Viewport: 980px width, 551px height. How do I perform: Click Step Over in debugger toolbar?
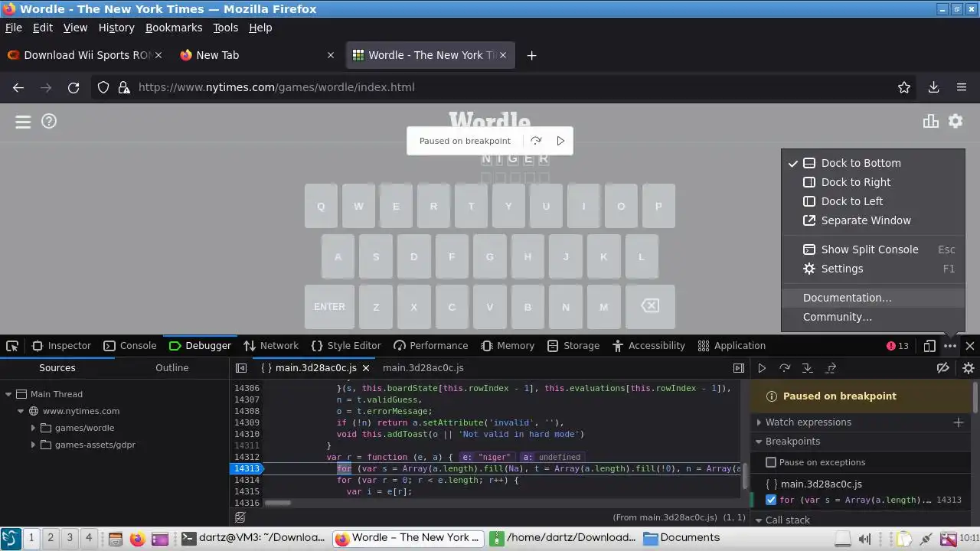click(785, 368)
